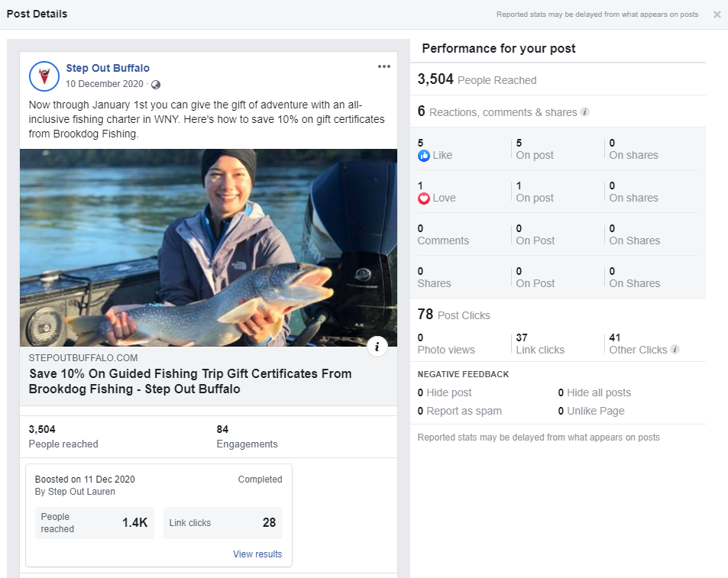Click the People reached 1.4K box
Screen dimensions: 728x578
(x=94, y=523)
